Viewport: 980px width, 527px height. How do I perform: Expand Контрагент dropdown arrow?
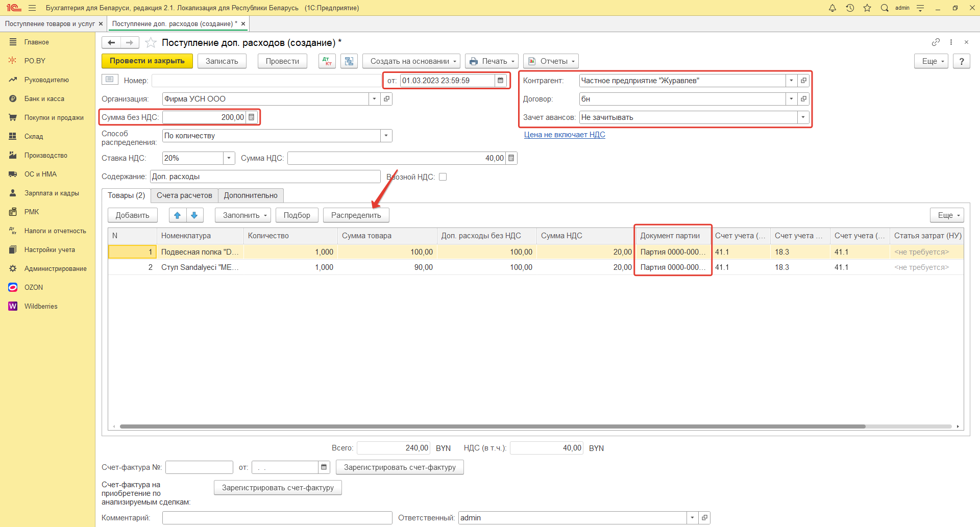(792, 81)
